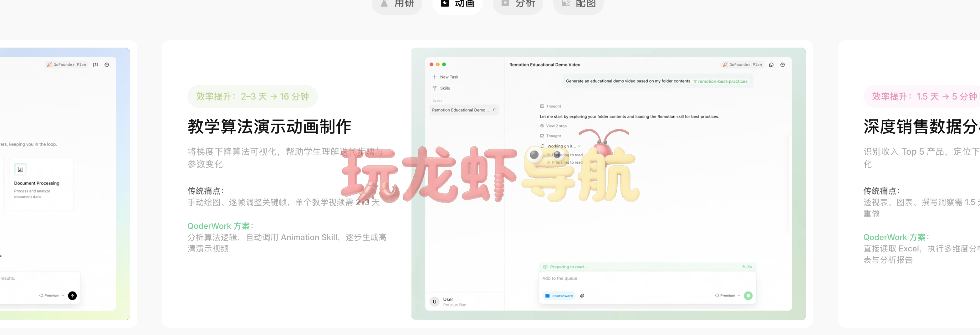Toggle View 2 step eye icon
The height and width of the screenshot is (335, 980).
pos(542,126)
